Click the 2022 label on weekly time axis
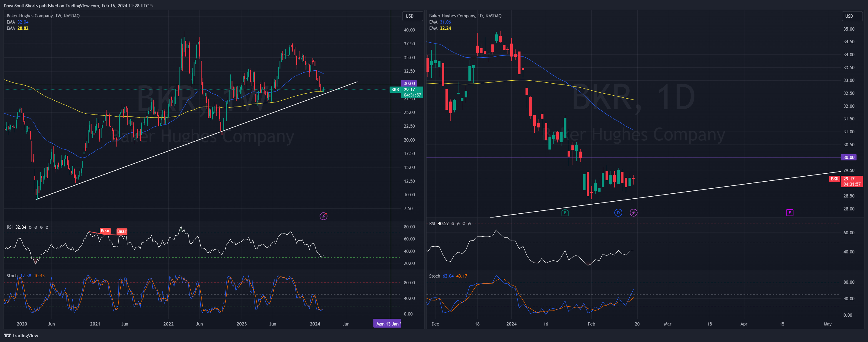This screenshot has width=868, height=342. pyautogui.click(x=168, y=324)
